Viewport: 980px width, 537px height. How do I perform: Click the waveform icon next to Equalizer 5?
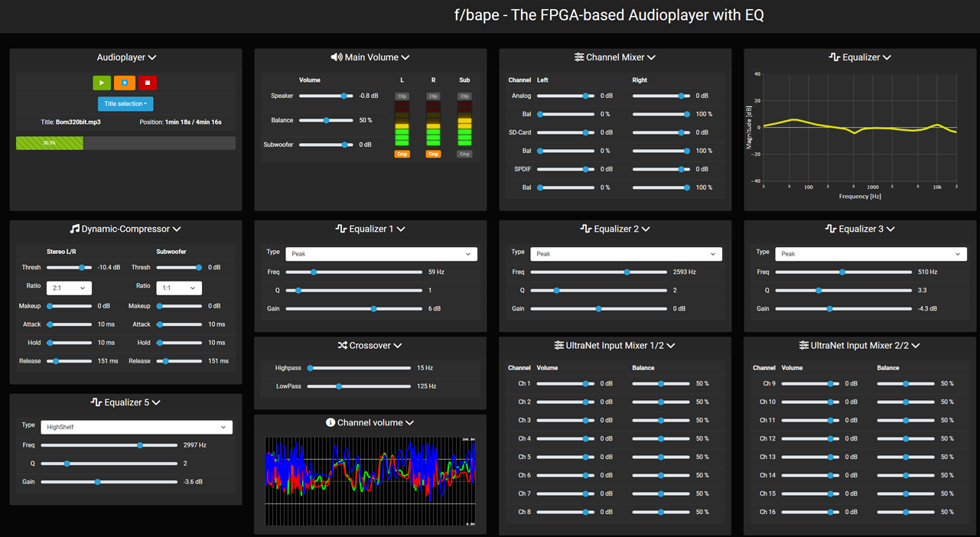pyautogui.click(x=96, y=402)
